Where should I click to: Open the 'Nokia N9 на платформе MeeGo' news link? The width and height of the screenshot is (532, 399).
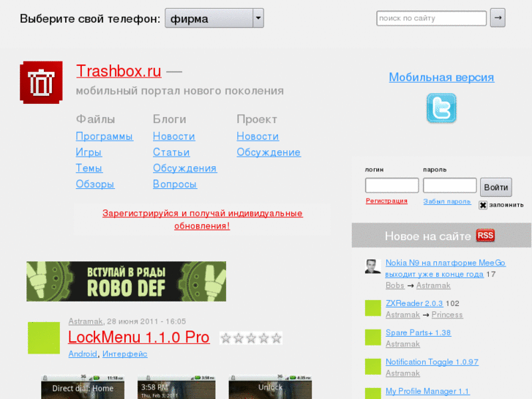tap(445, 268)
